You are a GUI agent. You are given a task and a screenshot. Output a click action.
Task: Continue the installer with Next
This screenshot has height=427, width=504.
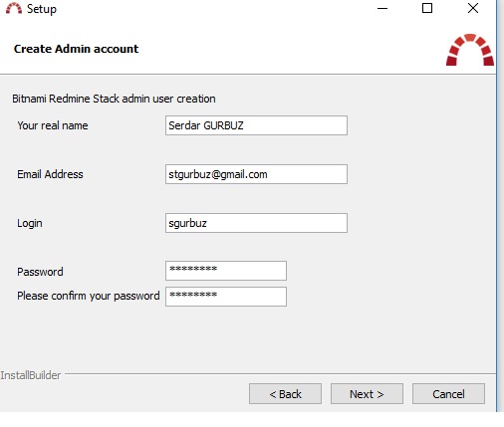coord(367,394)
